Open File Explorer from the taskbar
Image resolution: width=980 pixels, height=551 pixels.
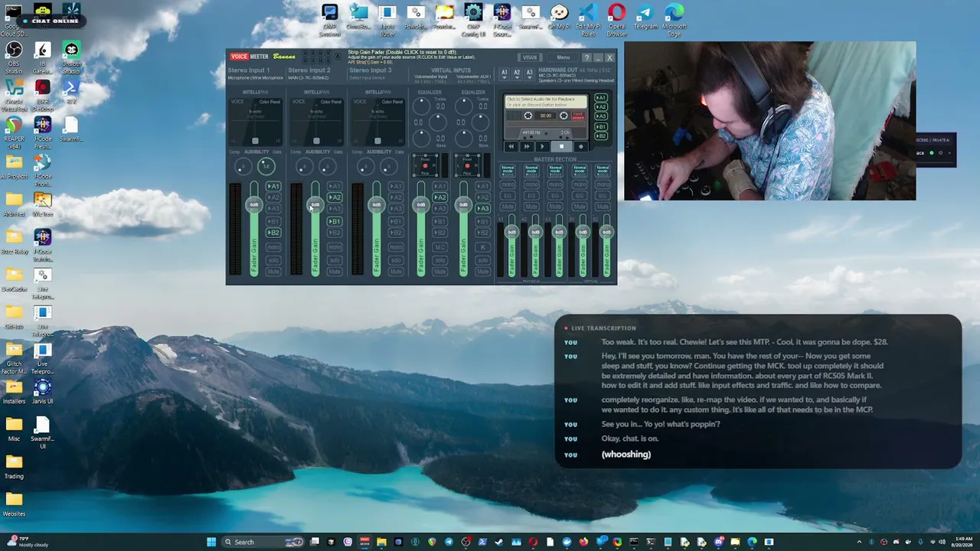(x=381, y=542)
